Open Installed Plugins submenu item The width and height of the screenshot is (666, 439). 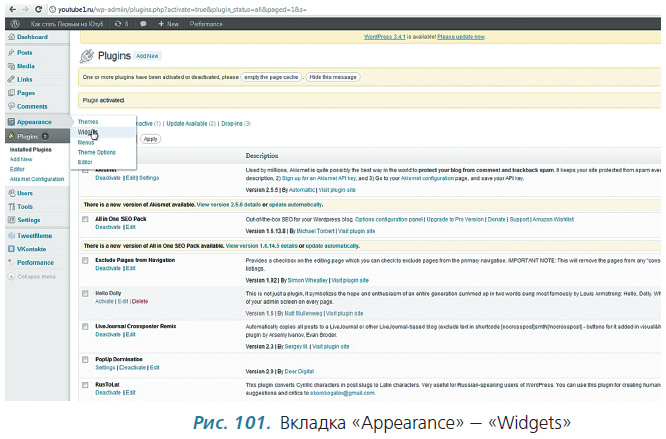(31, 149)
